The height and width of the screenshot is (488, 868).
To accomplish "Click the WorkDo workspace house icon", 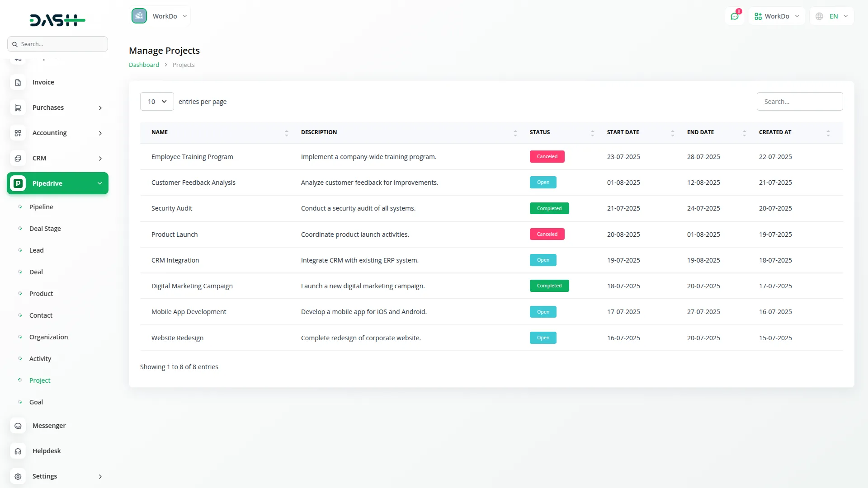I will pos(139,15).
